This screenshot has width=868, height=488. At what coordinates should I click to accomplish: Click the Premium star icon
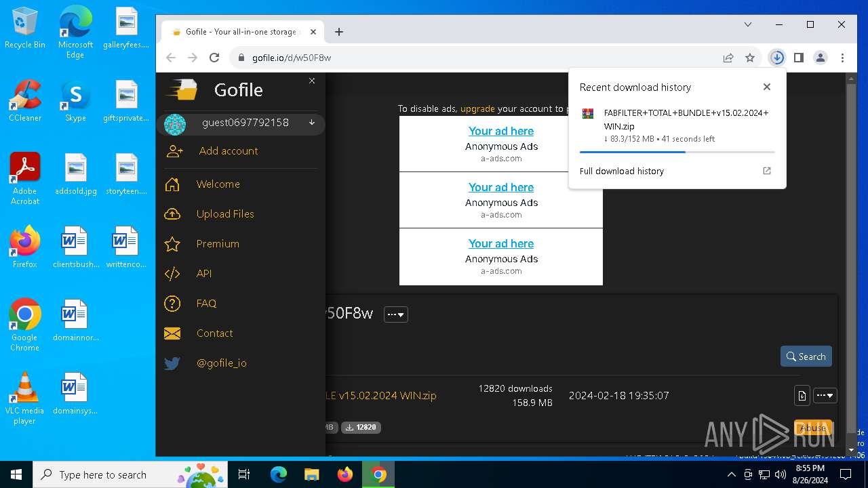tap(172, 244)
